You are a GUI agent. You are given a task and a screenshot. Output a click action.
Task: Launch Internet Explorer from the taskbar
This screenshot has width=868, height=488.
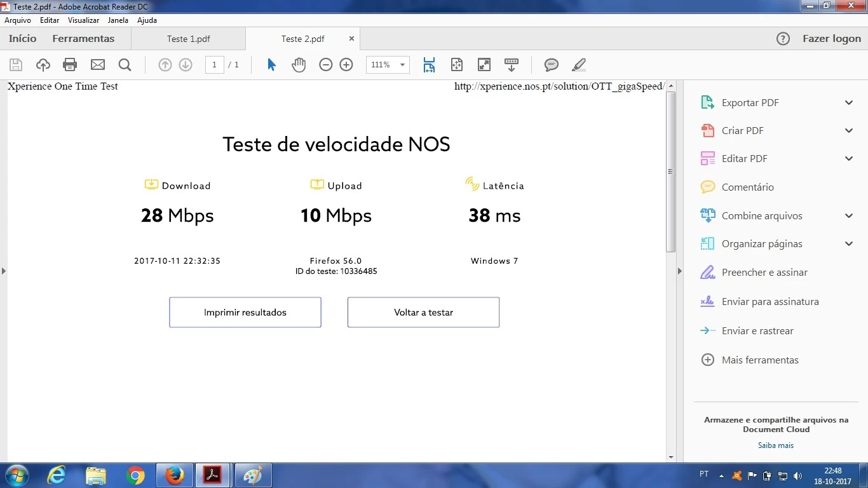pos(57,475)
